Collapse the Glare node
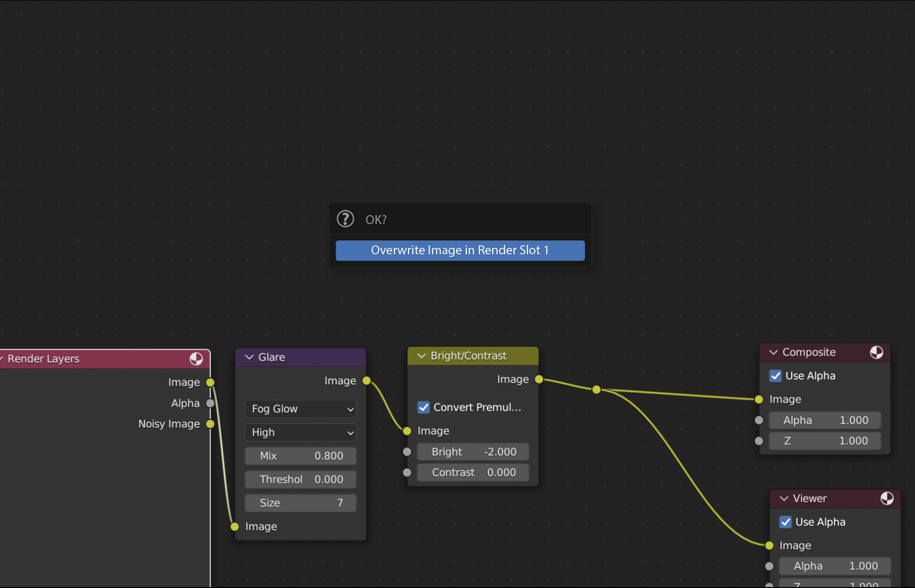915x588 pixels. pos(249,357)
